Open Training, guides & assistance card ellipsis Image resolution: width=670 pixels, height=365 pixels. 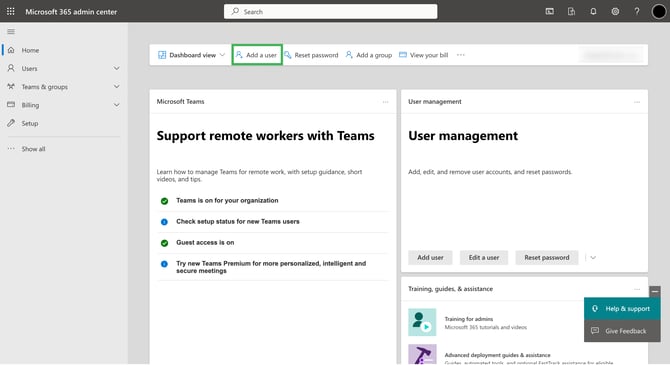[637, 289]
